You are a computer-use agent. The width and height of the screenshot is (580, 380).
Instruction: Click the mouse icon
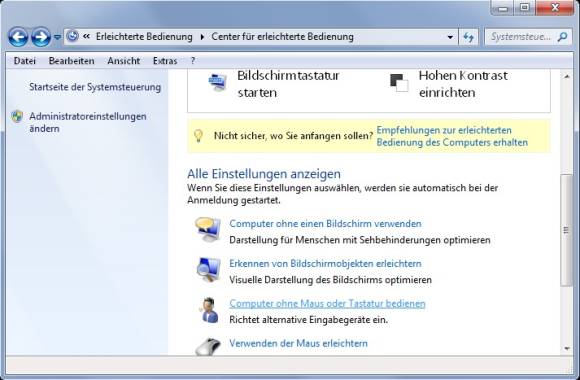point(208,347)
